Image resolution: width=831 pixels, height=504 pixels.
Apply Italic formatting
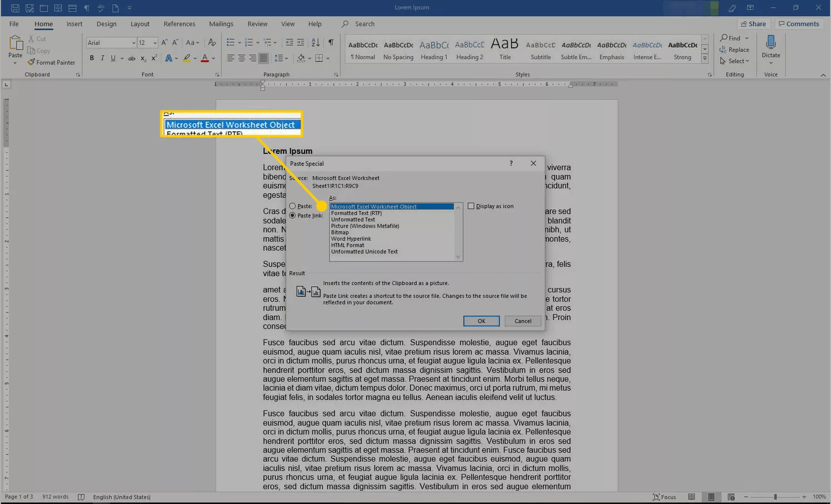[102, 58]
